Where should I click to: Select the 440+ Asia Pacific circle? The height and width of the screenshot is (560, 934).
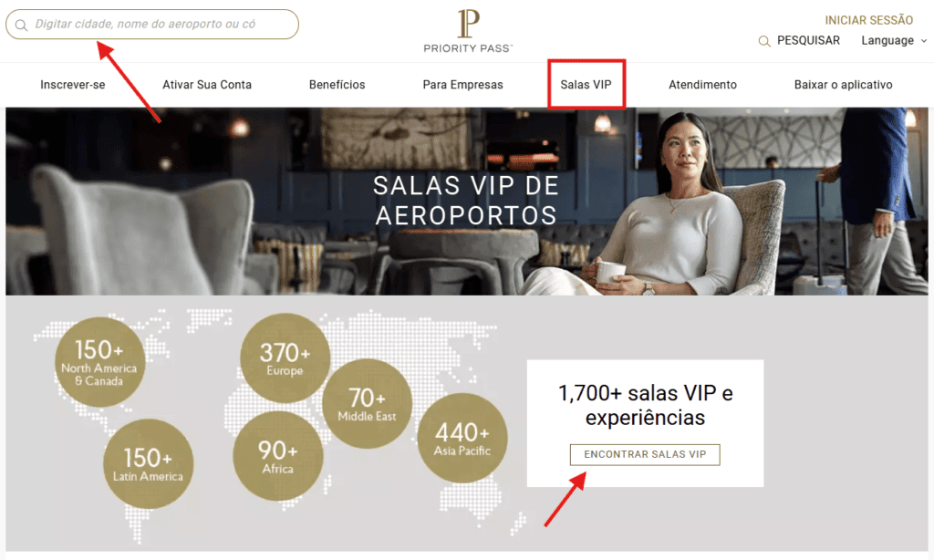(462, 438)
